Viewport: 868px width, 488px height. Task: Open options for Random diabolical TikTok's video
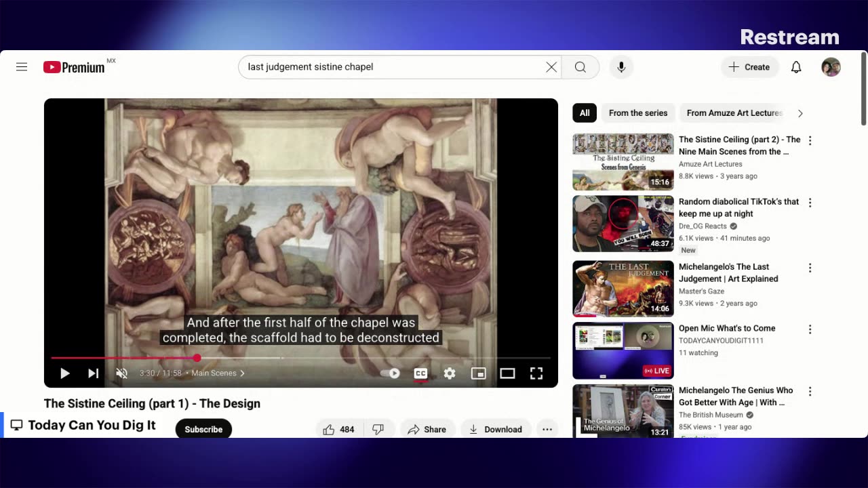[x=810, y=203]
